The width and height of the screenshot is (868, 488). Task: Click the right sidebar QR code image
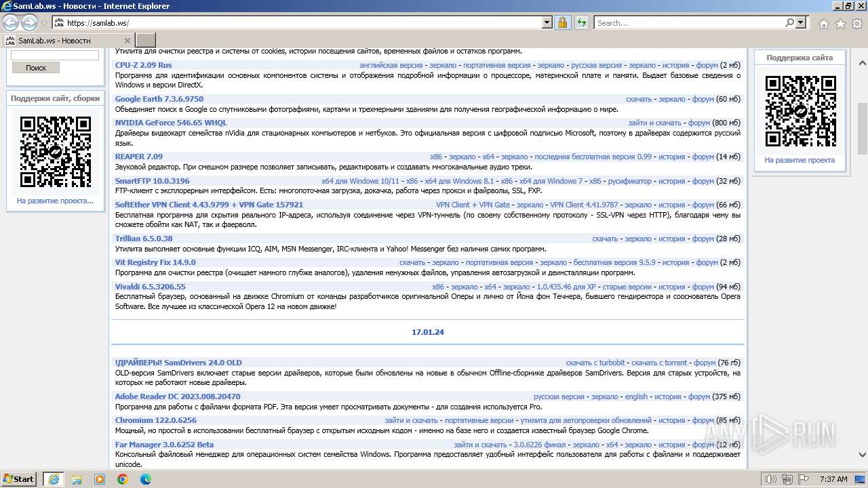click(x=800, y=111)
